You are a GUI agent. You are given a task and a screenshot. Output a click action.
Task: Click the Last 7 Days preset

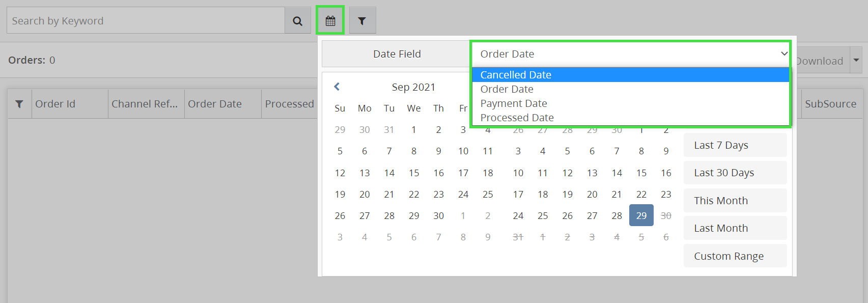click(x=735, y=145)
